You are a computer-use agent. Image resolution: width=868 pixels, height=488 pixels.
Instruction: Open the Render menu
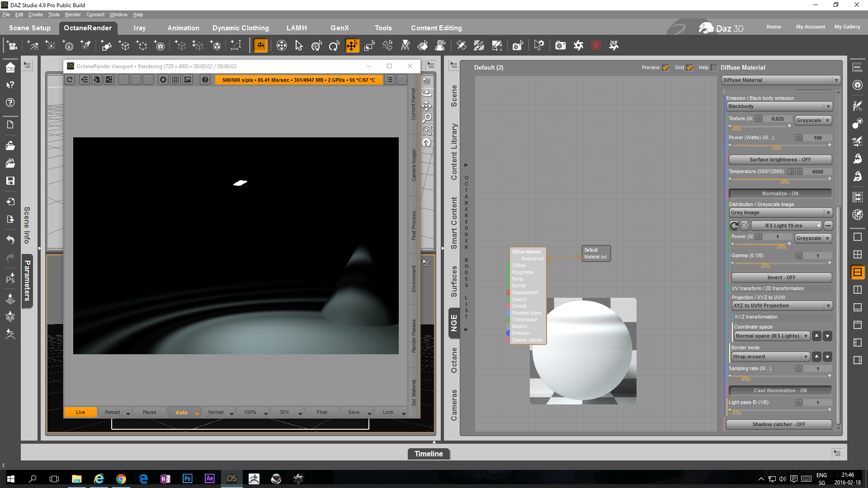coord(73,14)
